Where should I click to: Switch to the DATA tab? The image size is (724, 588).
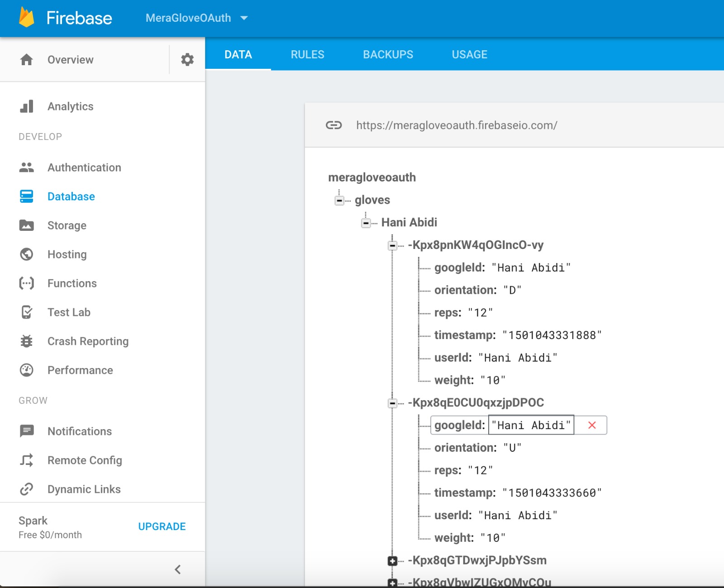(238, 54)
